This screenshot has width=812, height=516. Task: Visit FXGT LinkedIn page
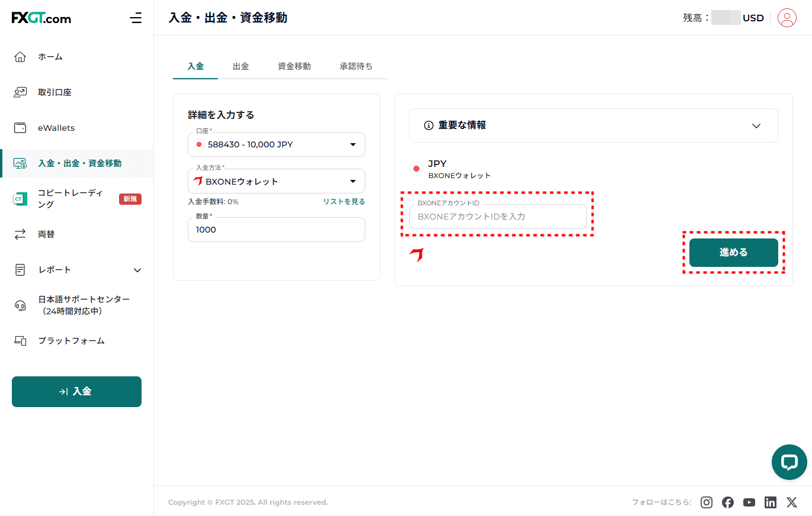pyautogui.click(x=771, y=502)
